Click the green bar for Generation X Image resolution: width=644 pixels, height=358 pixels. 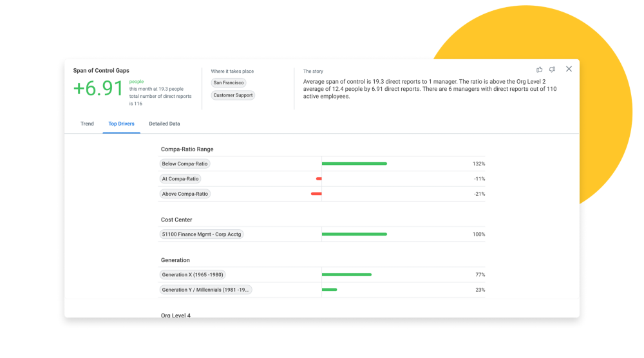[x=346, y=275]
